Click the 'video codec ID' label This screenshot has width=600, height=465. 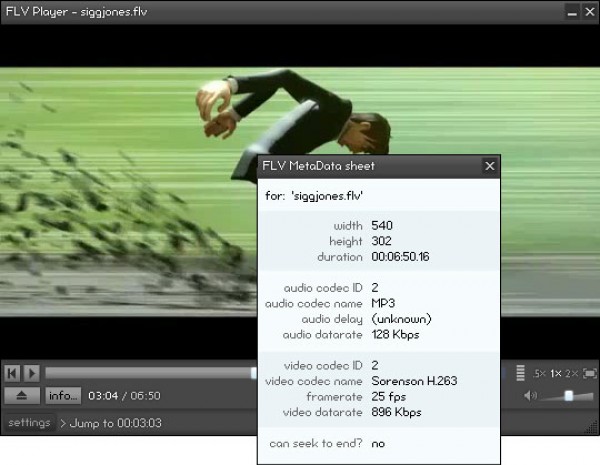(323, 365)
